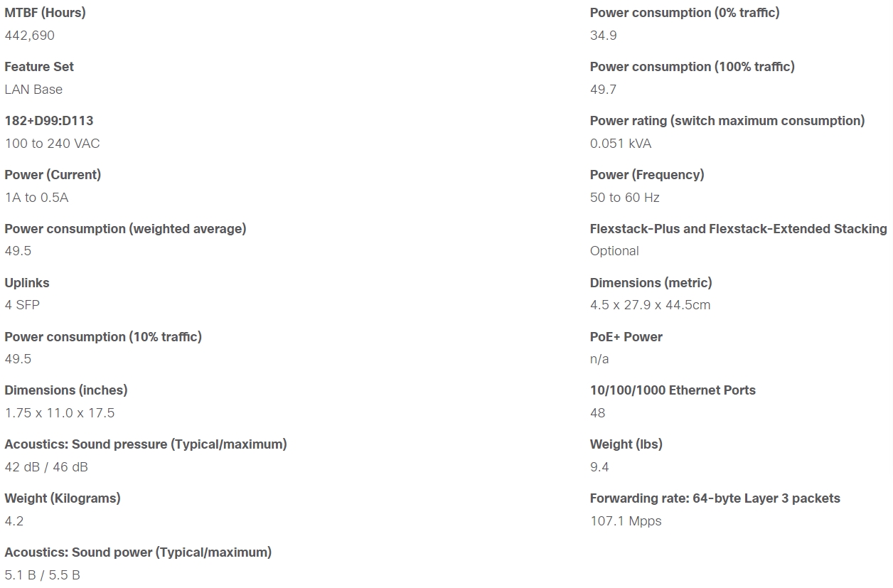
Task: Click the 100 to 240 VAC value
Action: [x=52, y=144]
